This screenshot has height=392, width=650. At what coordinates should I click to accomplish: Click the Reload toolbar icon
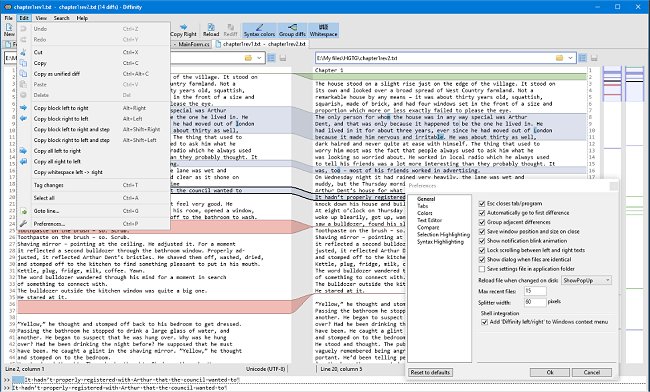tap(211, 30)
